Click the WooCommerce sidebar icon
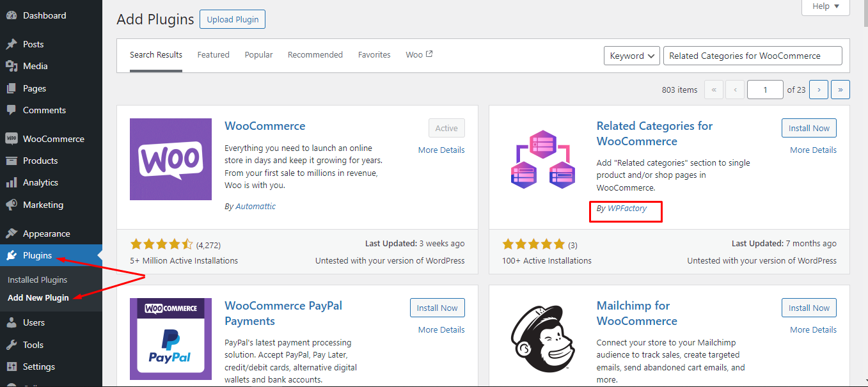This screenshot has width=868, height=387. click(11, 139)
